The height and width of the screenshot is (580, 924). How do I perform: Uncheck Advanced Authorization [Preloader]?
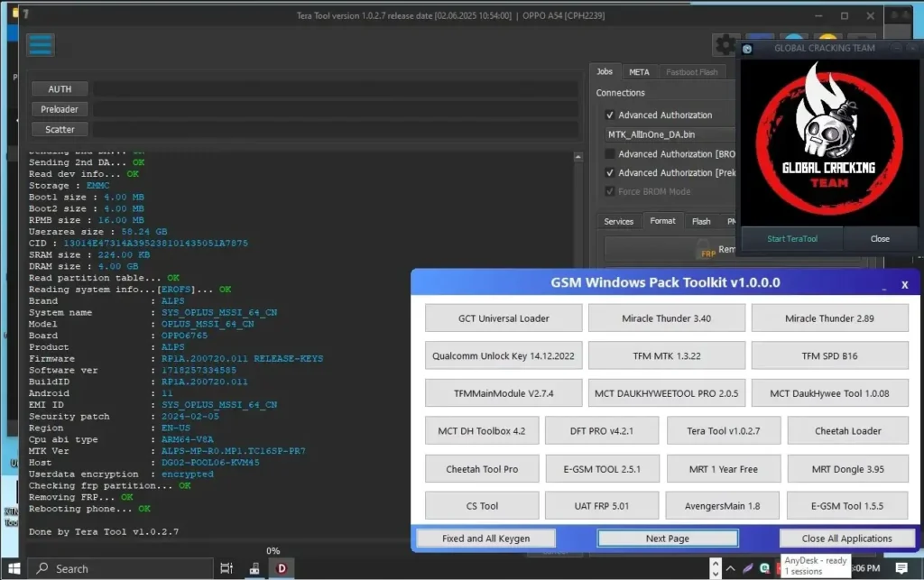[610, 172]
